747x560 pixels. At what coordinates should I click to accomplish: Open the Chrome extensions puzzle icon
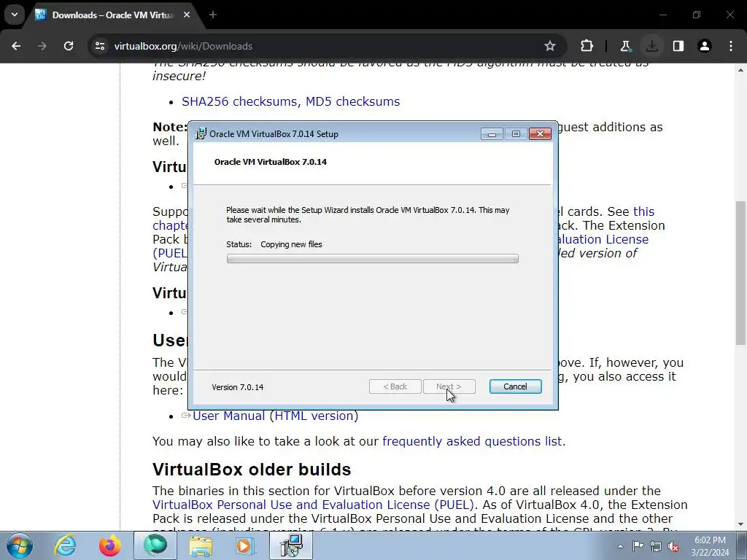[587, 46]
